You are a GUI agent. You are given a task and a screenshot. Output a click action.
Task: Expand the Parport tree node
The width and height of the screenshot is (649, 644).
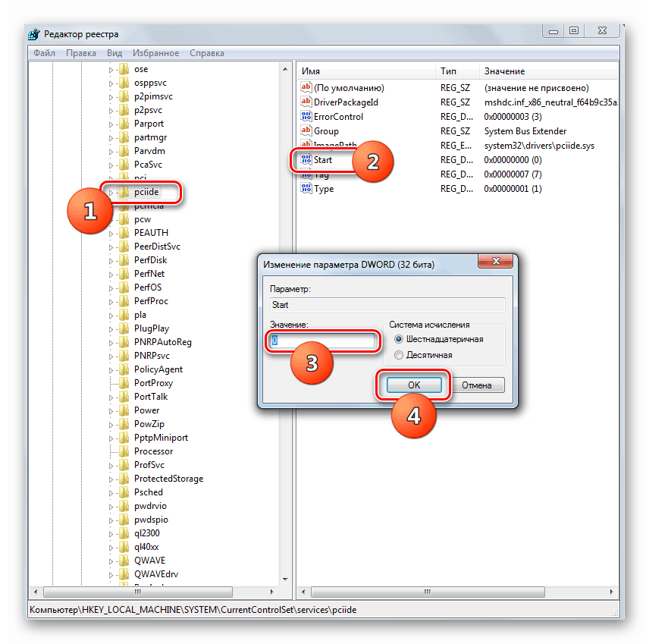(x=112, y=124)
